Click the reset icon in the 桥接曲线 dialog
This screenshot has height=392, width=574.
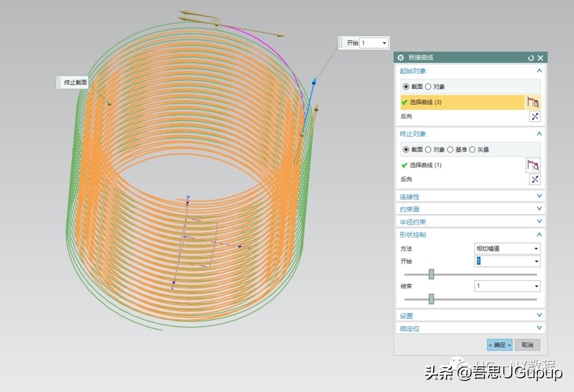click(530, 57)
